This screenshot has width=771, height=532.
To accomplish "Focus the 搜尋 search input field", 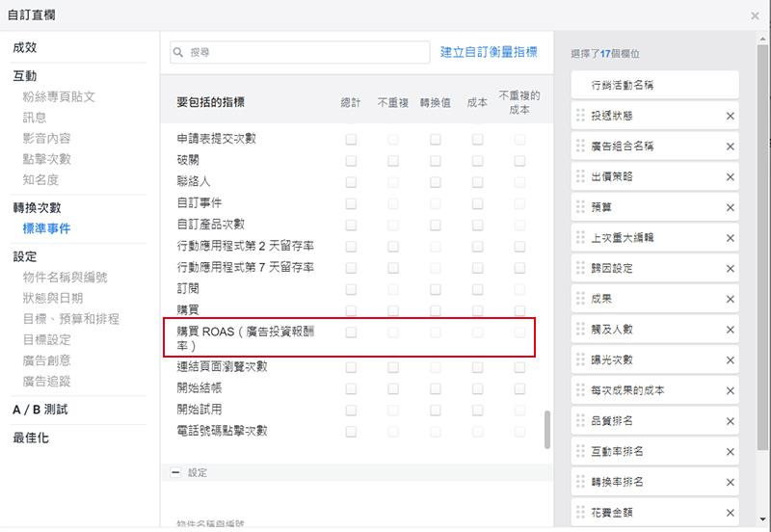I will coord(299,52).
